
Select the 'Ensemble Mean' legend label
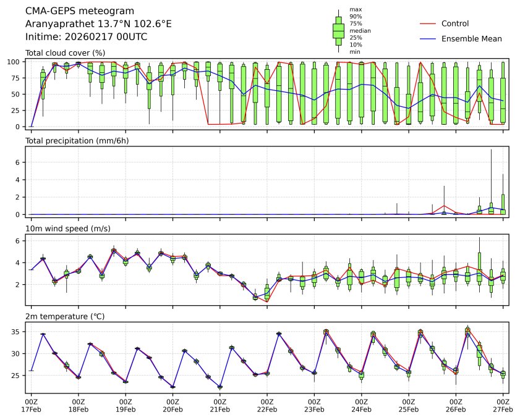[471, 38]
